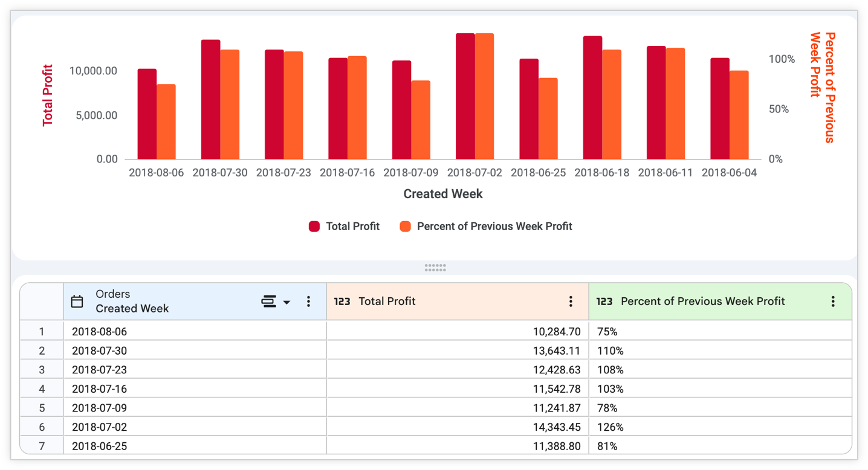Click the 123 icon beside Percent of Previous Week Profit
The height and width of the screenshot is (470, 868).
point(604,301)
